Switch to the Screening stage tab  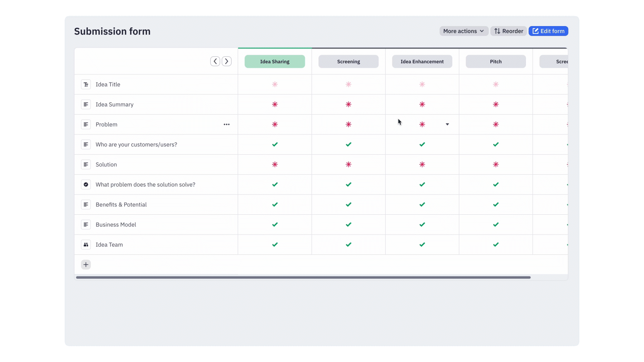click(348, 61)
